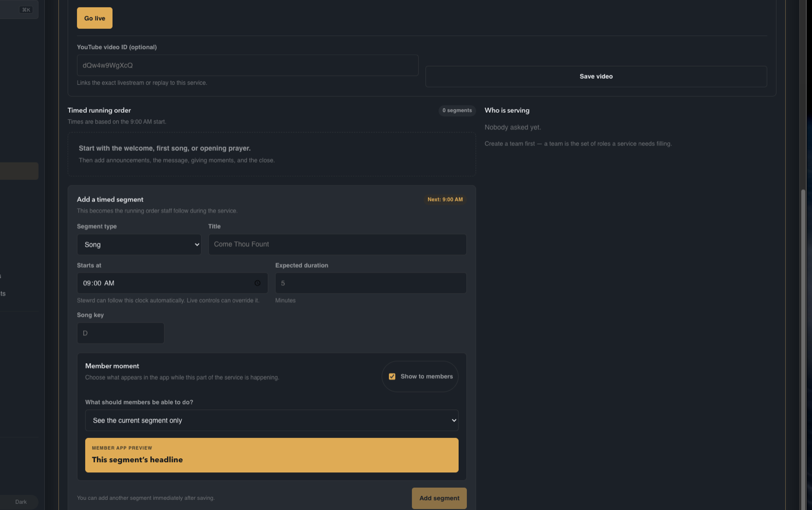Click the Song key input field
The width and height of the screenshot is (812, 510).
(x=121, y=333)
